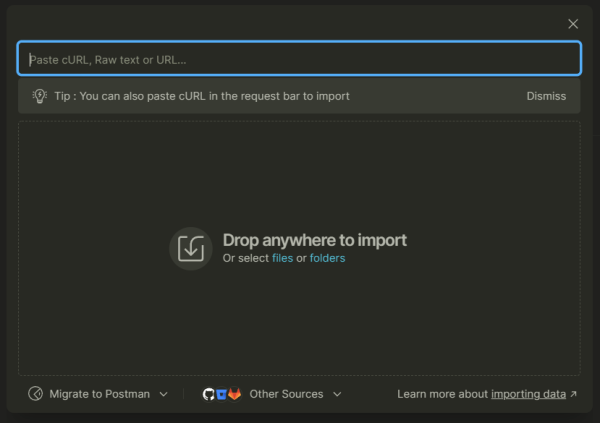Viewport: 600px width, 423px height.
Task: Click the Bitbucket source icon
Action: point(221,394)
